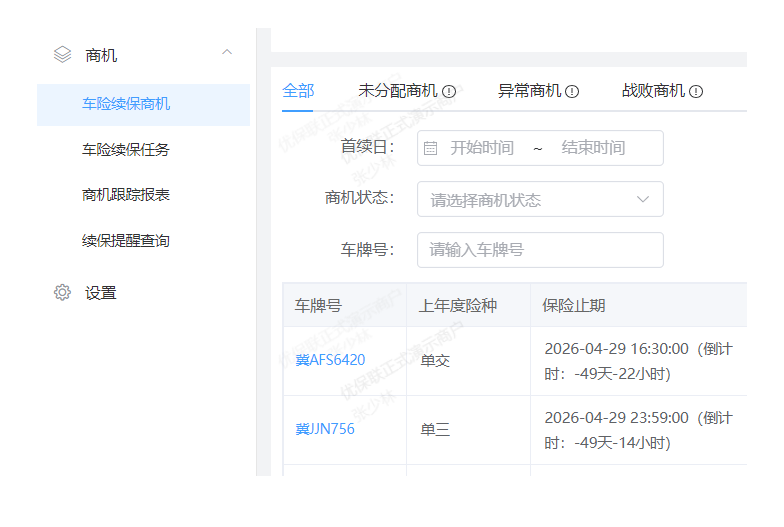The image size is (784, 527).
Task: Open the 设置 gear icon
Action: pyautogui.click(x=62, y=292)
